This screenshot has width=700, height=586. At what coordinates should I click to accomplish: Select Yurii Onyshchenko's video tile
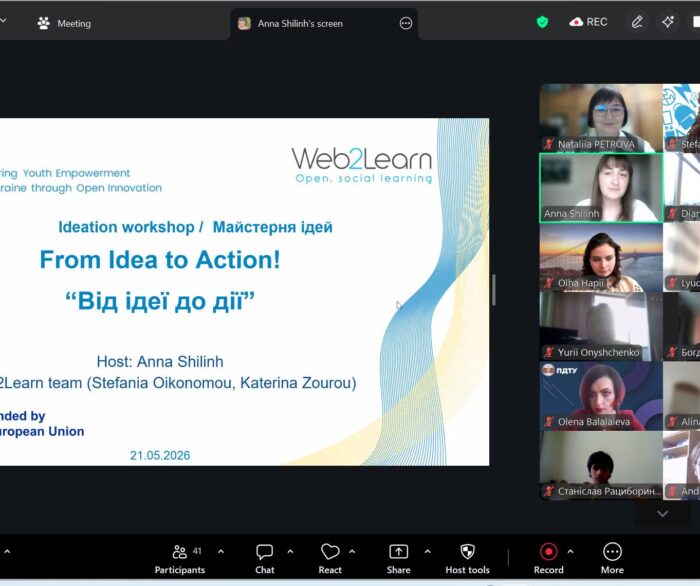601,327
